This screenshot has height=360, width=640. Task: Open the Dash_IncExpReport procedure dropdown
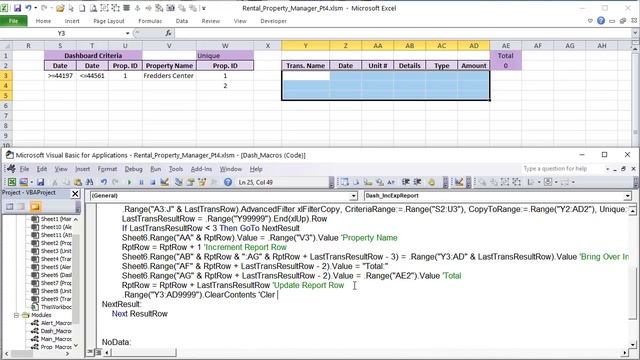point(627,196)
